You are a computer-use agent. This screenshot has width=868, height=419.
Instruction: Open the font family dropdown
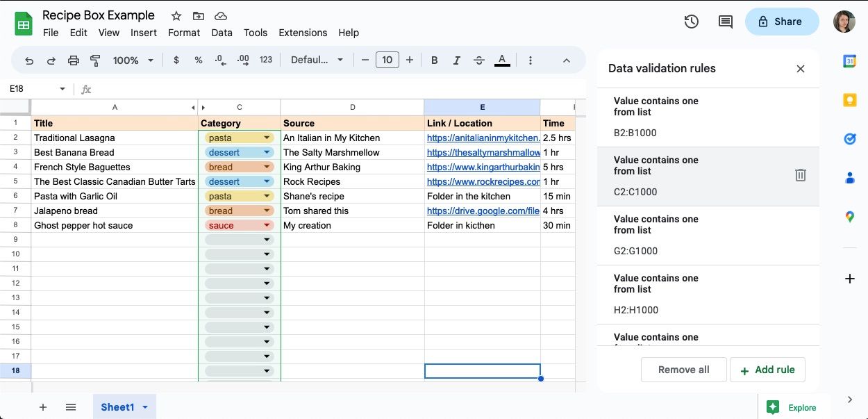click(x=317, y=60)
